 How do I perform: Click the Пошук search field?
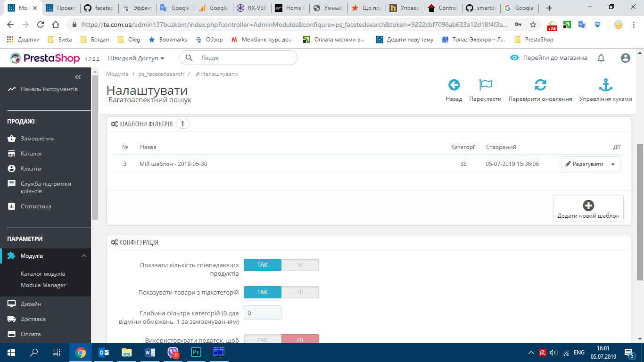click(239, 58)
